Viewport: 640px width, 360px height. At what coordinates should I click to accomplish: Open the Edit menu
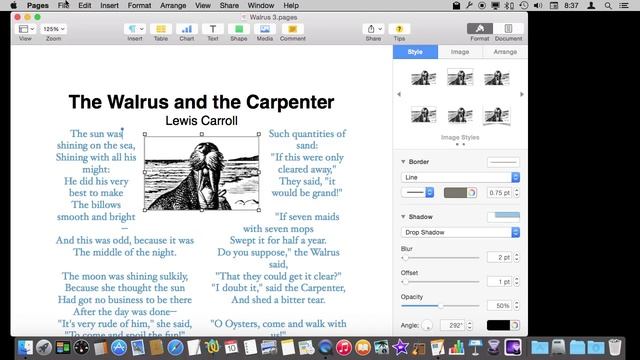click(84, 5)
